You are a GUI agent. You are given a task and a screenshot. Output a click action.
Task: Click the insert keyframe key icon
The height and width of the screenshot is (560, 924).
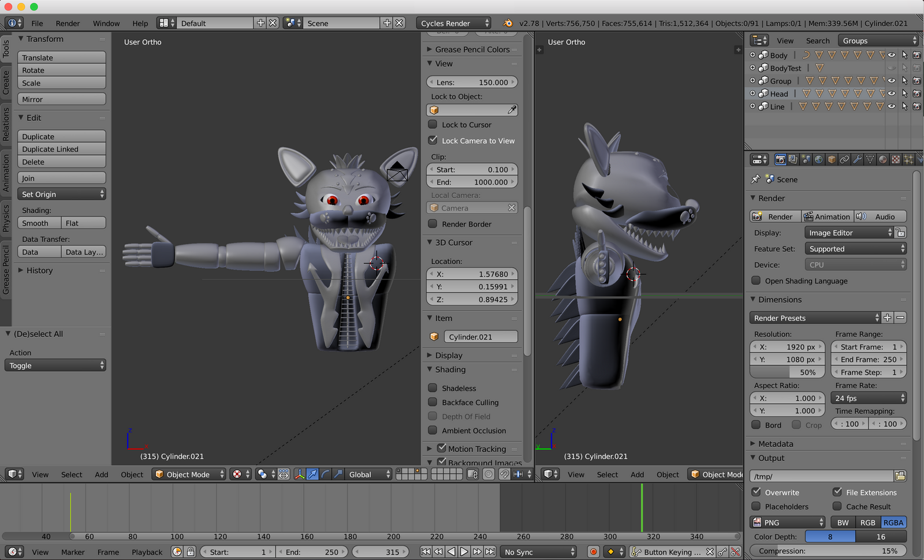point(723,552)
